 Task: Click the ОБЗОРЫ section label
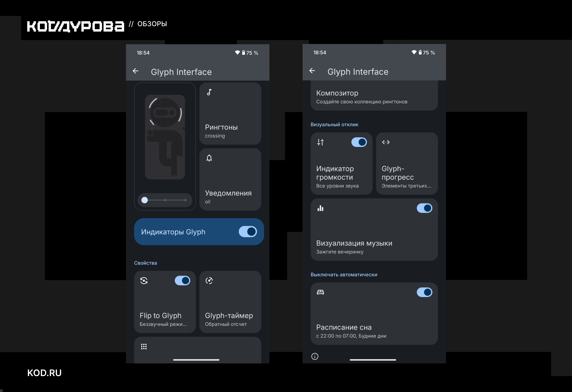pos(152,24)
